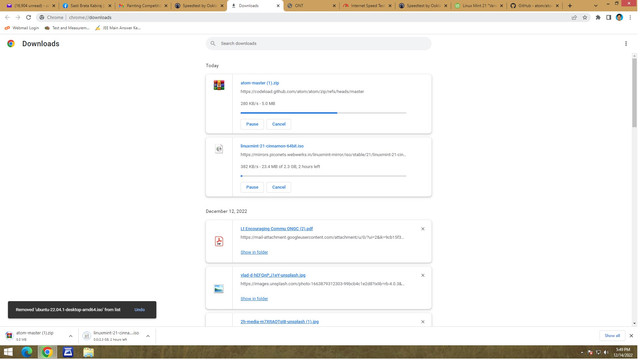Close the download shelf
640x360 pixels.
point(631,336)
